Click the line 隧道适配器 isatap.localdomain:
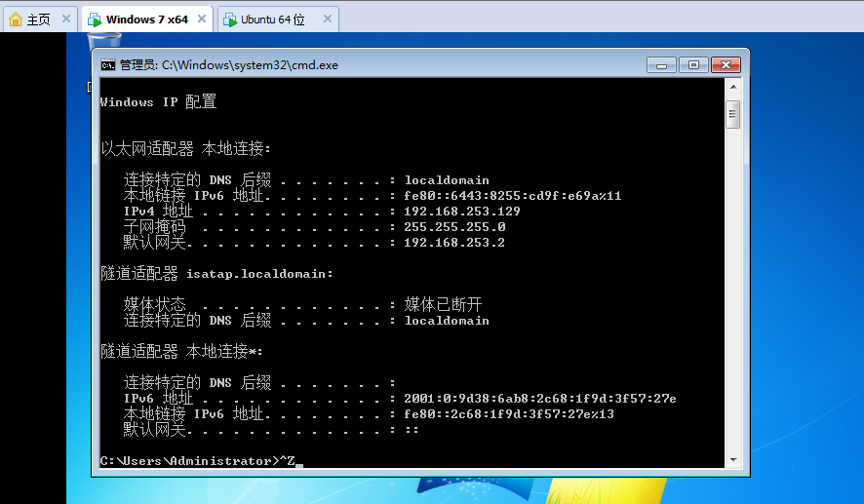 216,273
